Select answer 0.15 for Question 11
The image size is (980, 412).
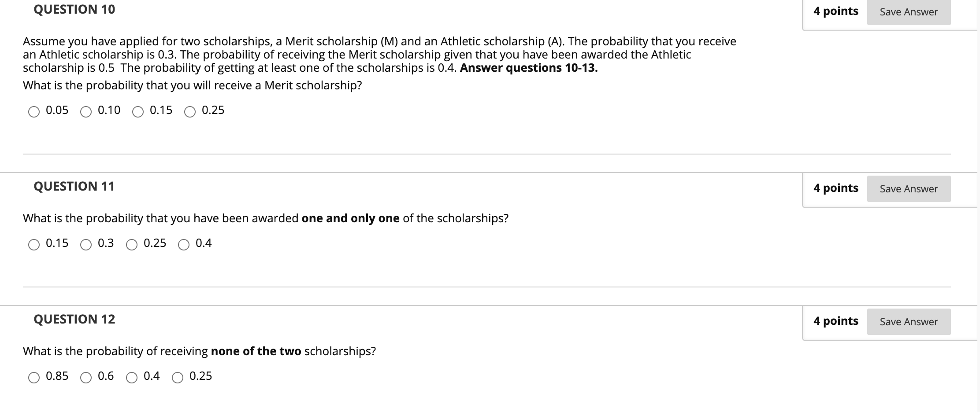[x=34, y=245]
